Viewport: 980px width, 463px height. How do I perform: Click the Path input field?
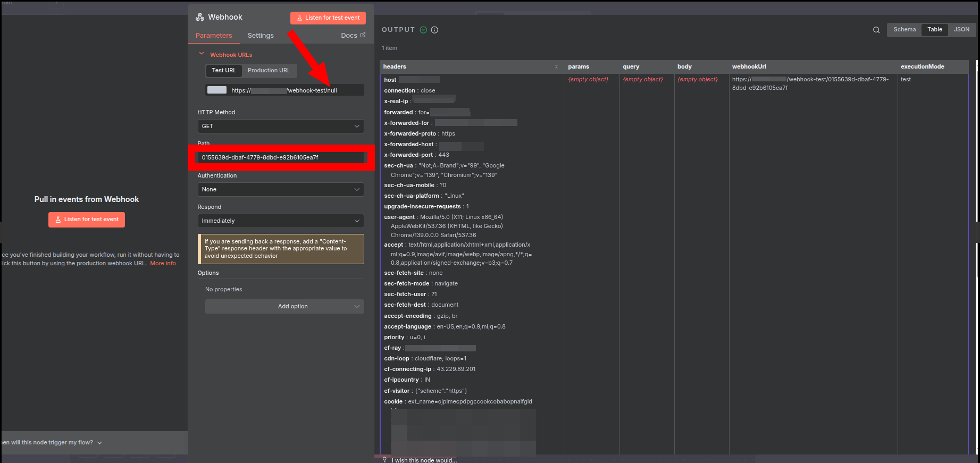point(280,157)
